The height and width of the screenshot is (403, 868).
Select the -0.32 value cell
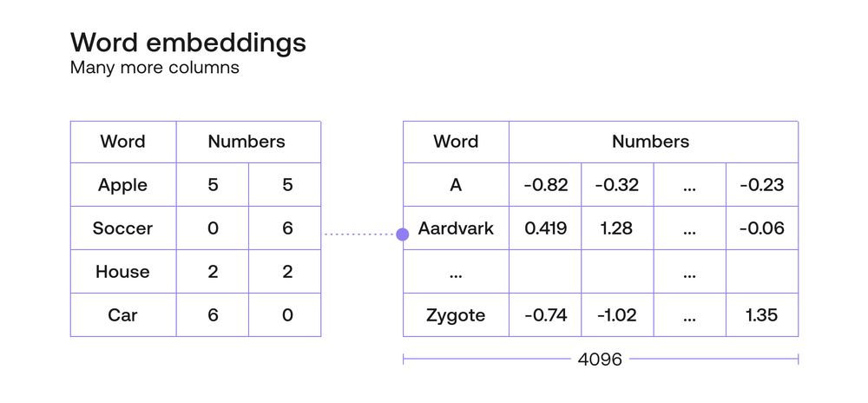pos(617,185)
